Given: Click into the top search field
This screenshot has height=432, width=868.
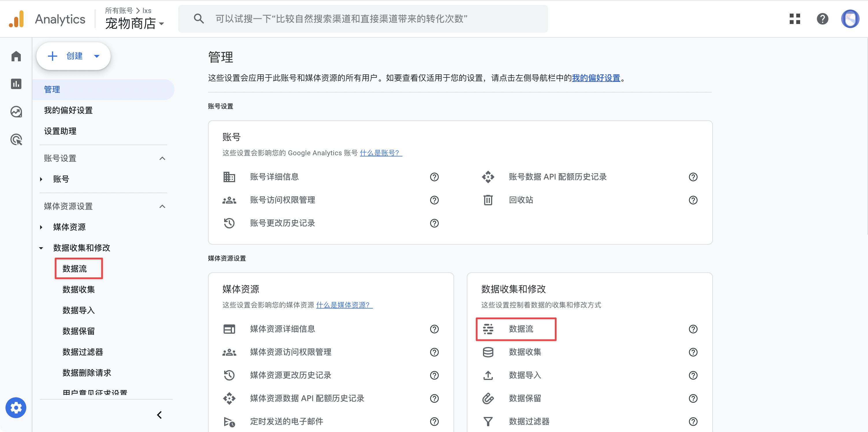Looking at the screenshot, I should coord(364,19).
